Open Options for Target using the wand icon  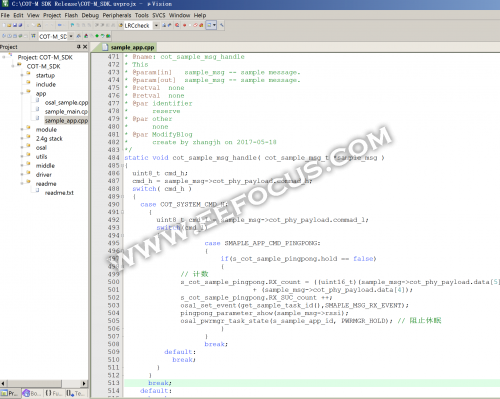[x=79, y=36]
